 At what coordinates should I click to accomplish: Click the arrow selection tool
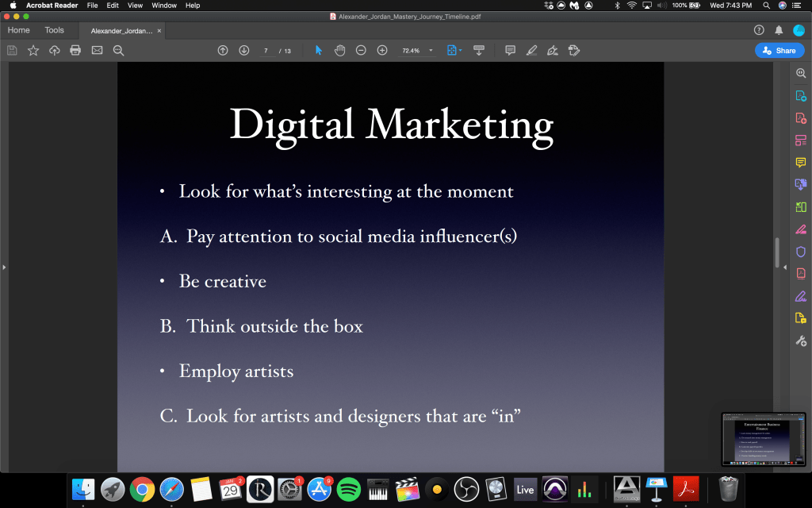[x=319, y=50]
